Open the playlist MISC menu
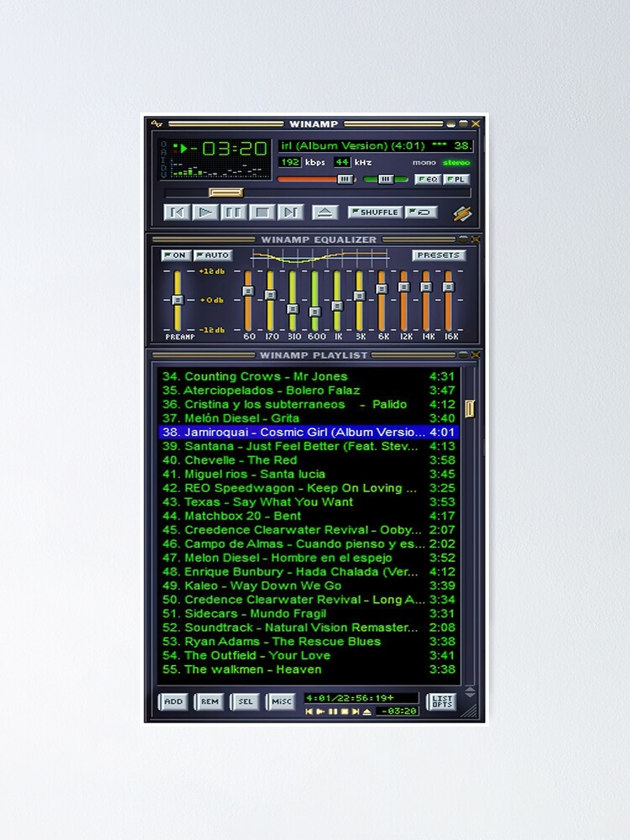630x840 pixels. 281,701
